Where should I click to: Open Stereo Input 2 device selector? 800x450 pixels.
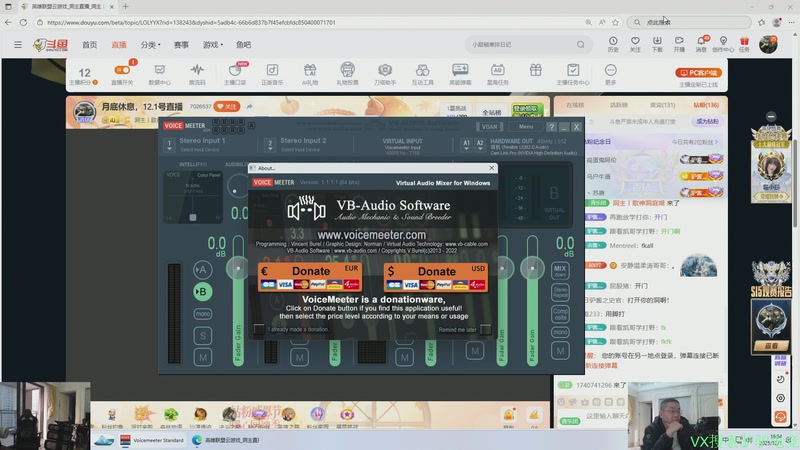coord(270,145)
